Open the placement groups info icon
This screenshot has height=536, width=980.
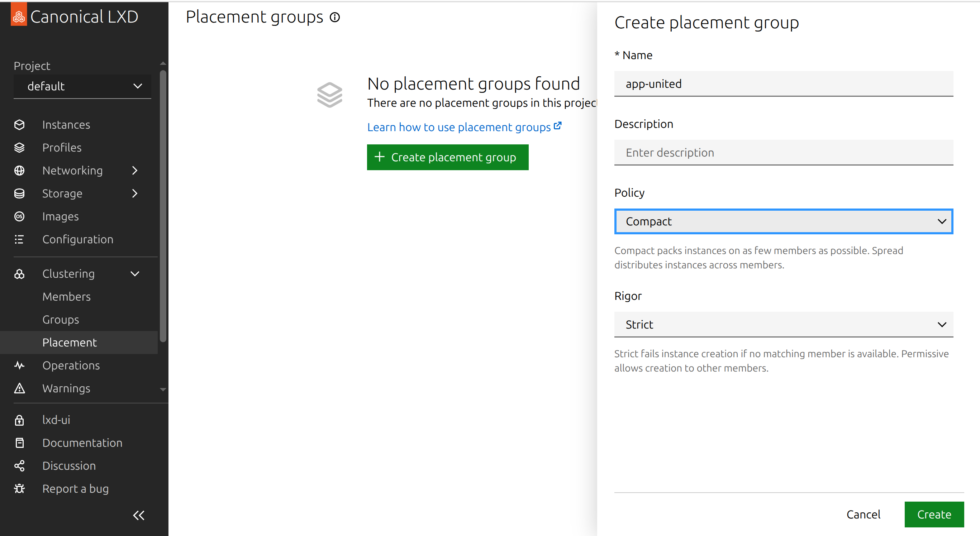(335, 17)
